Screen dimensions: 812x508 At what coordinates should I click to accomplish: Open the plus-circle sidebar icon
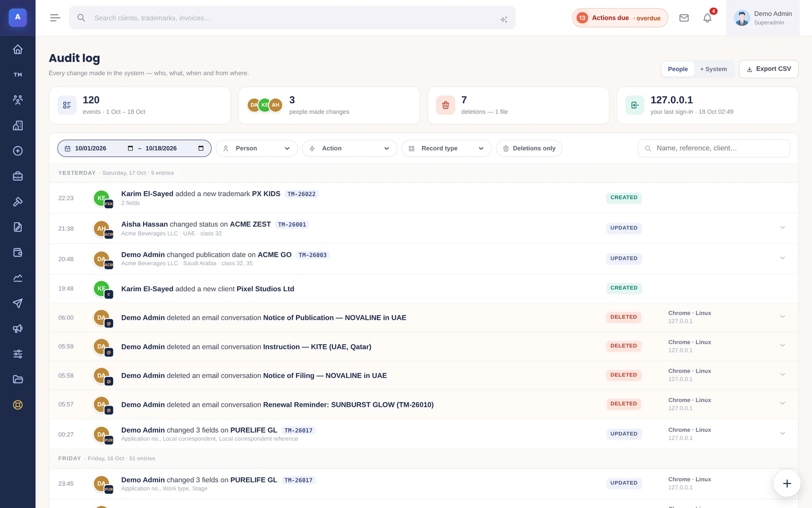(18, 151)
